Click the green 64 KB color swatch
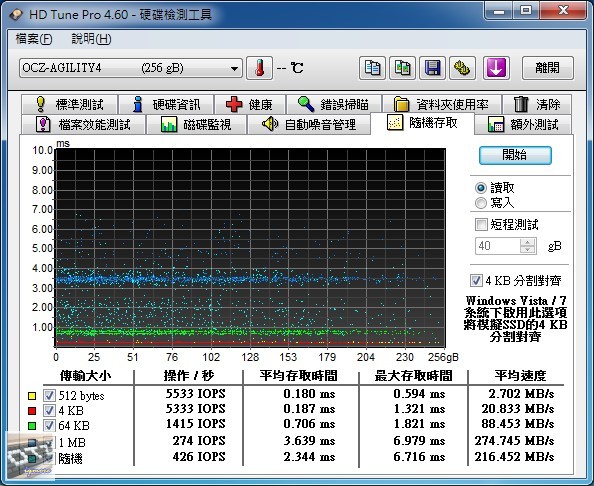 point(32,426)
